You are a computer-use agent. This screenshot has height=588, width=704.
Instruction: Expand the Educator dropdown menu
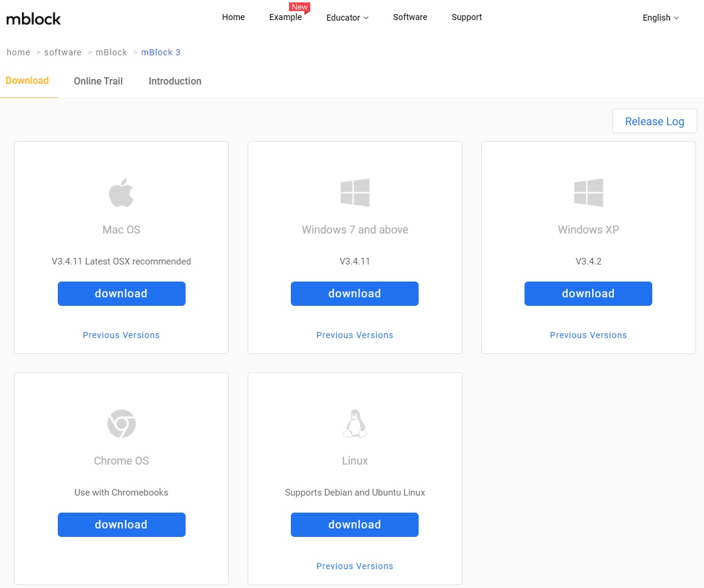click(x=347, y=18)
